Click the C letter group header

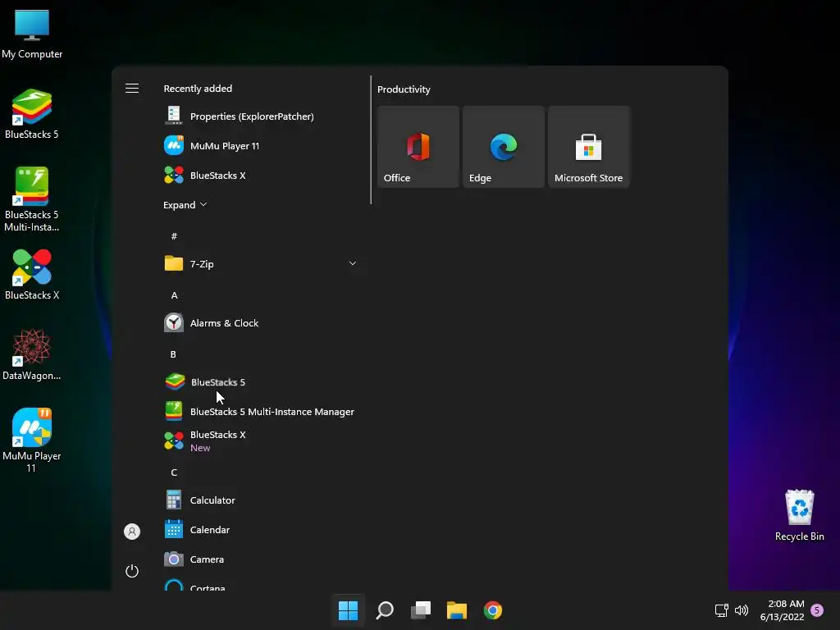(x=174, y=472)
